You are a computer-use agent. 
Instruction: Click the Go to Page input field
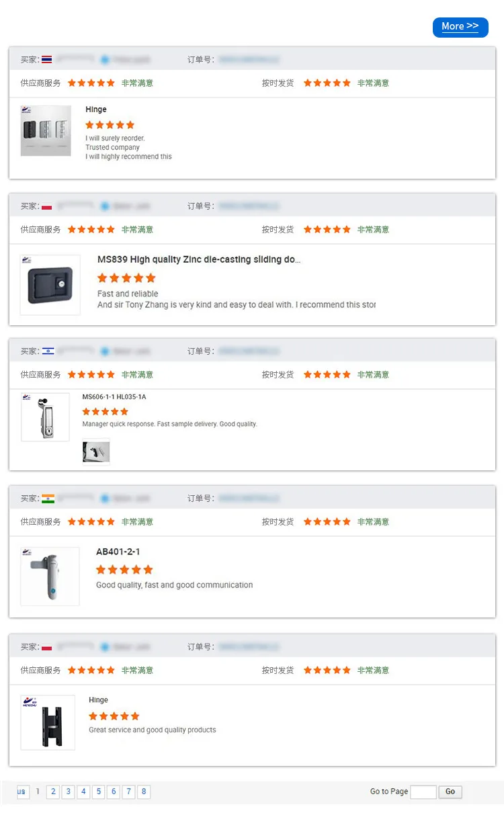click(423, 791)
